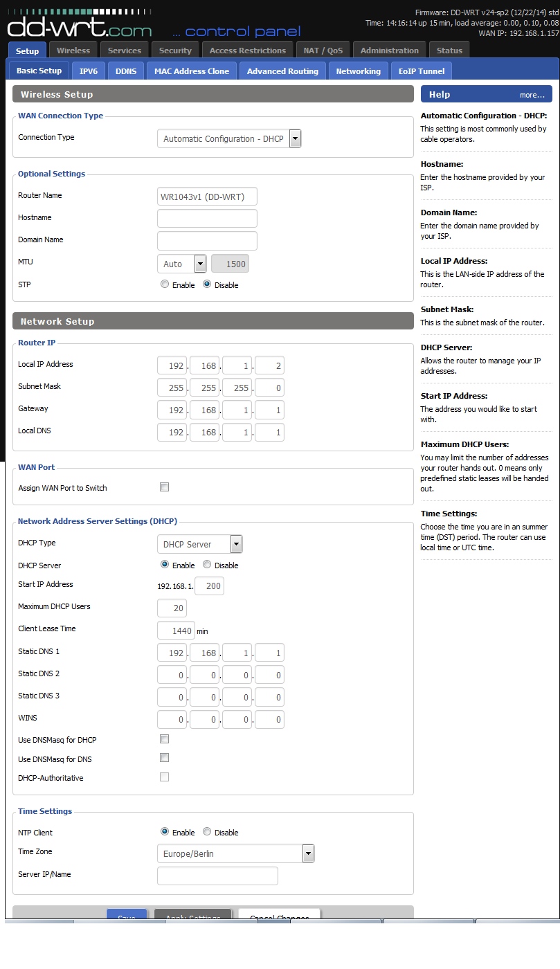Image resolution: width=560 pixels, height=969 pixels.
Task: Click last octet of Local IP Address
Action: click(x=269, y=365)
